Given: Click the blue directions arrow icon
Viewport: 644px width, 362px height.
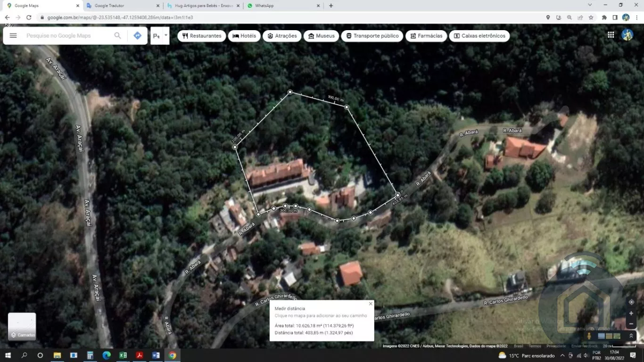Looking at the screenshot, I should tap(137, 36).
